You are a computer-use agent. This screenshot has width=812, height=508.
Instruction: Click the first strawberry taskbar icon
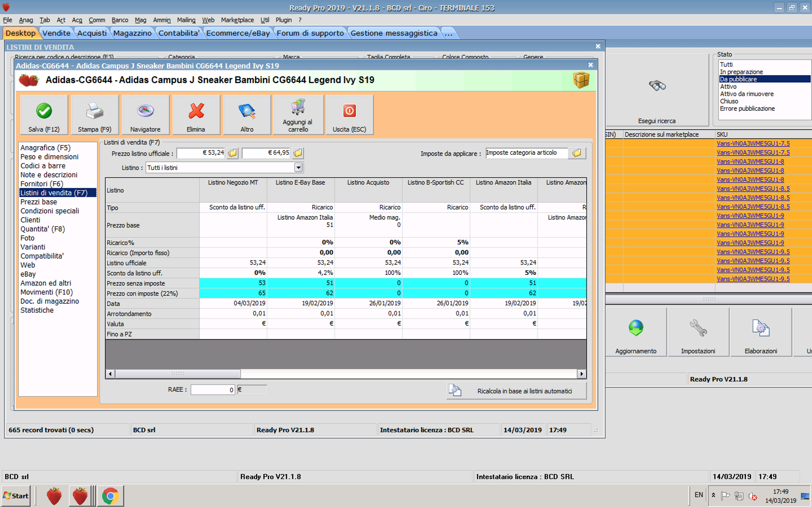[54, 496]
